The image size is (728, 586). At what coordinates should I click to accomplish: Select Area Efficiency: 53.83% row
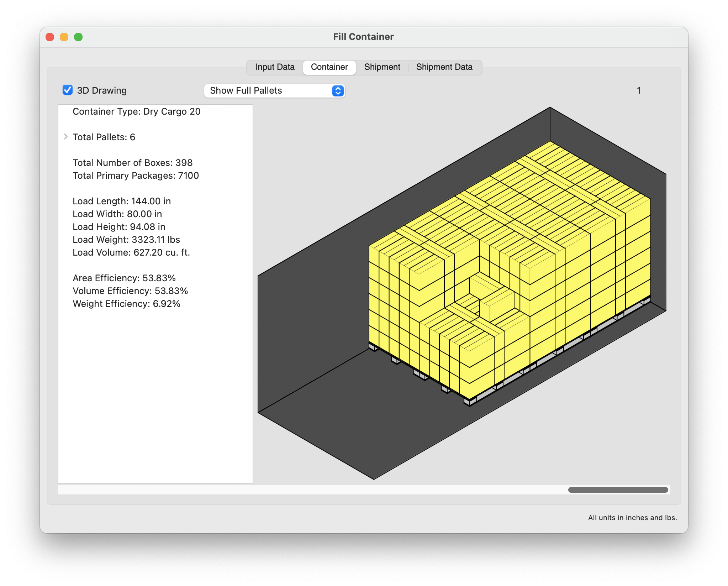(155, 278)
